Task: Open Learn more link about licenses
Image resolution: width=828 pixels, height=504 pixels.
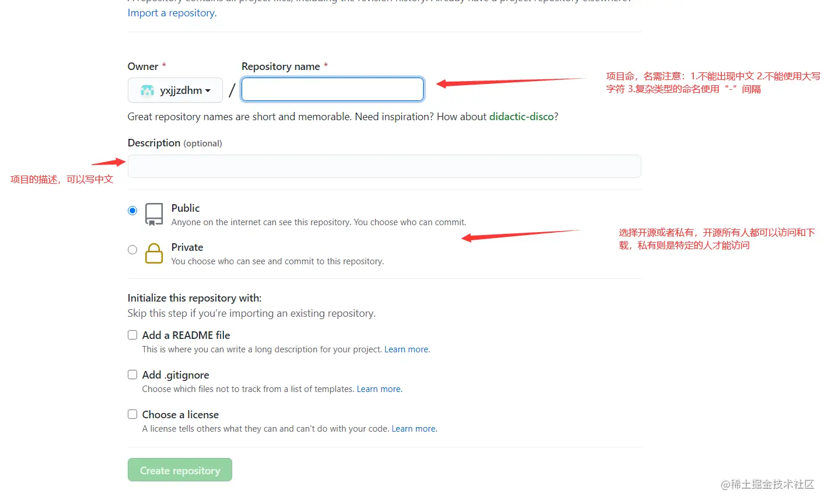Action: [x=414, y=429]
